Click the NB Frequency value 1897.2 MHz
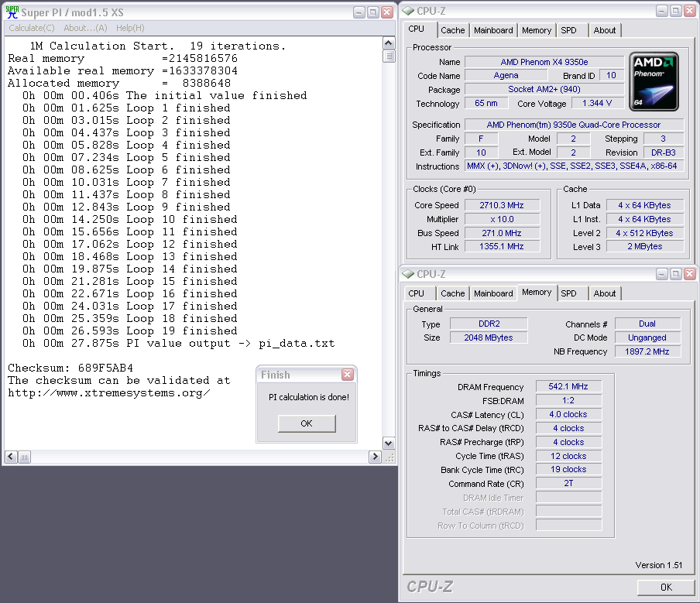The width and height of the screenshot is (700, 603). [647, 351]
